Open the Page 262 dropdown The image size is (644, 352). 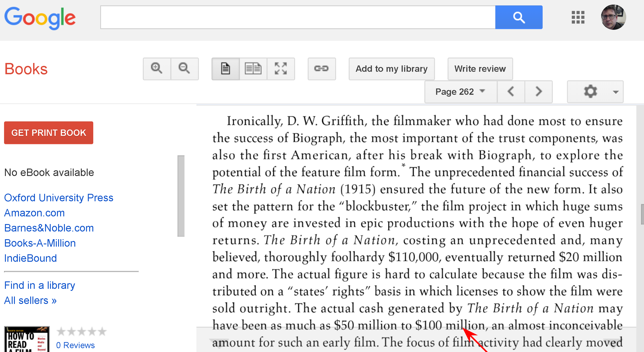[460, 92]
